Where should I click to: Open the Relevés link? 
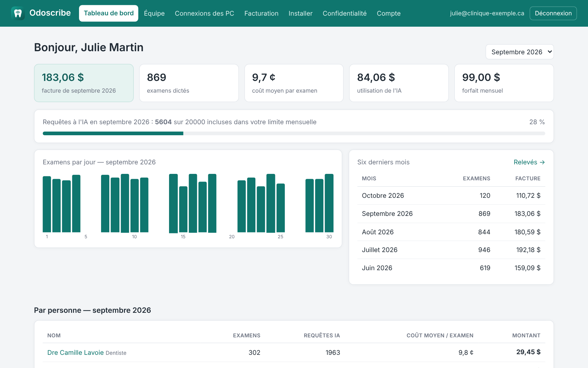point(529,162)
